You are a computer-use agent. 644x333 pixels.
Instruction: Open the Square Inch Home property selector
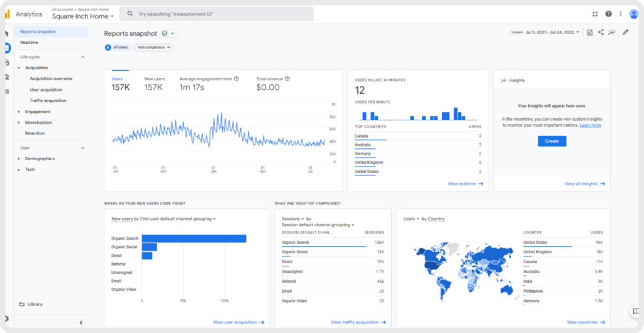click(x=83, y=16)
